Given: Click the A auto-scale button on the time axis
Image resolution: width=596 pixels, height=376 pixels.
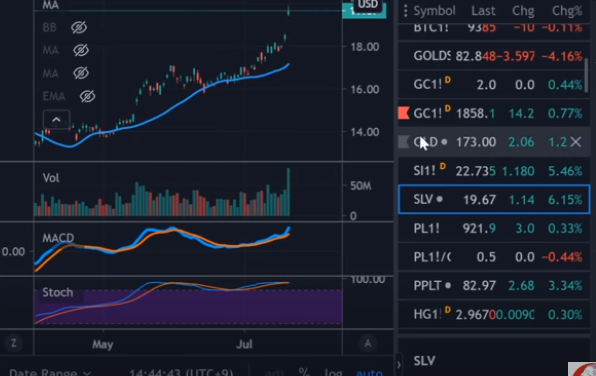Looking at the screenshot, I should pos(368,343).
